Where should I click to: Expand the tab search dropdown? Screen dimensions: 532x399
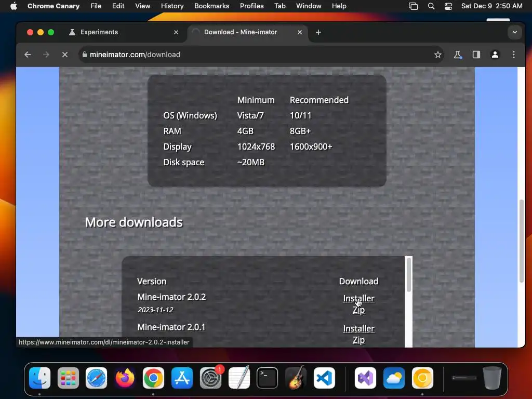pos(515,32)
